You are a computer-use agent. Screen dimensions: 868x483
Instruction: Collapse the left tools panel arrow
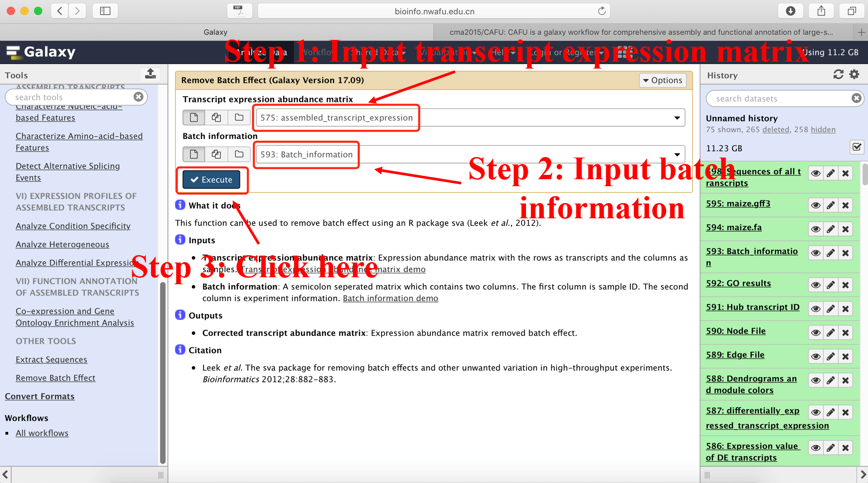(5, 475)
